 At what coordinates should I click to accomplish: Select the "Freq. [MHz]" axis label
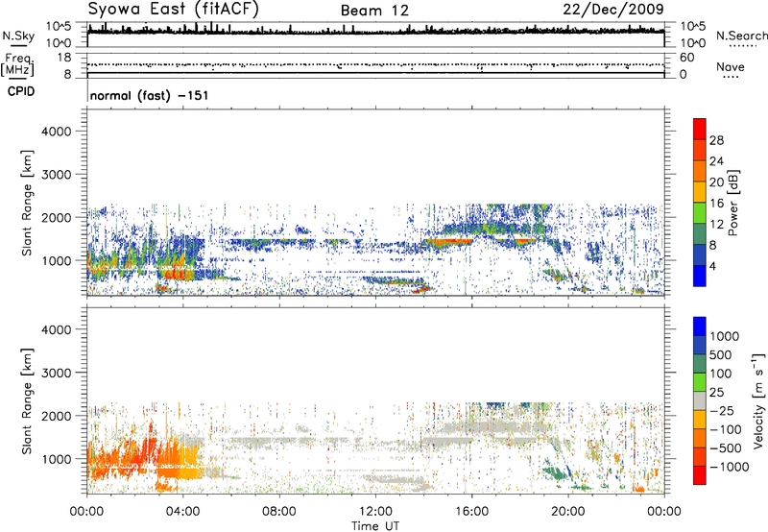[17, 65]
